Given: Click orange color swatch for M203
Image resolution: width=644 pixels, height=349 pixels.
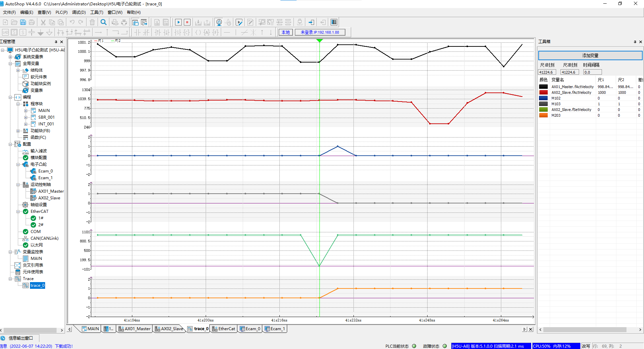Looking at the screenshot, I should (x=543, y=115).
